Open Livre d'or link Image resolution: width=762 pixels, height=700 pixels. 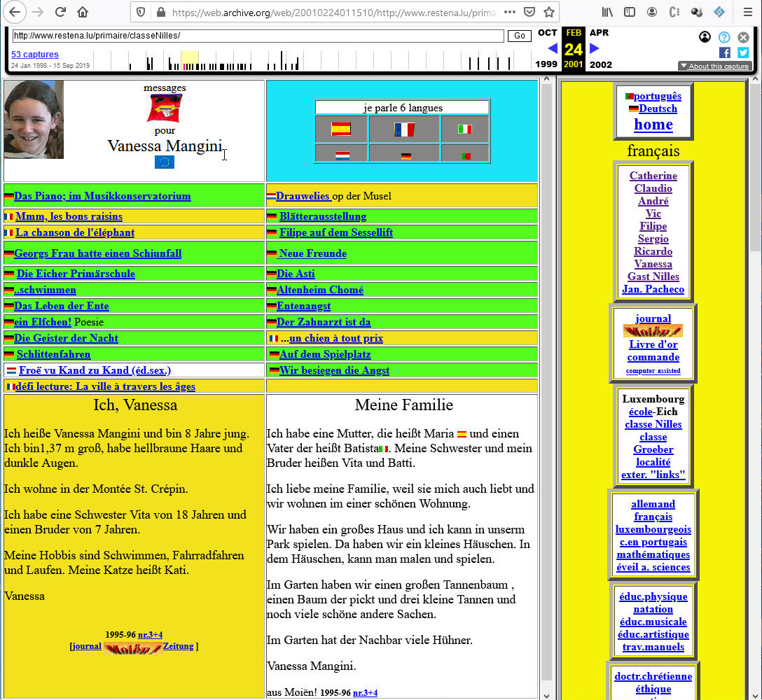coord(653,345)
